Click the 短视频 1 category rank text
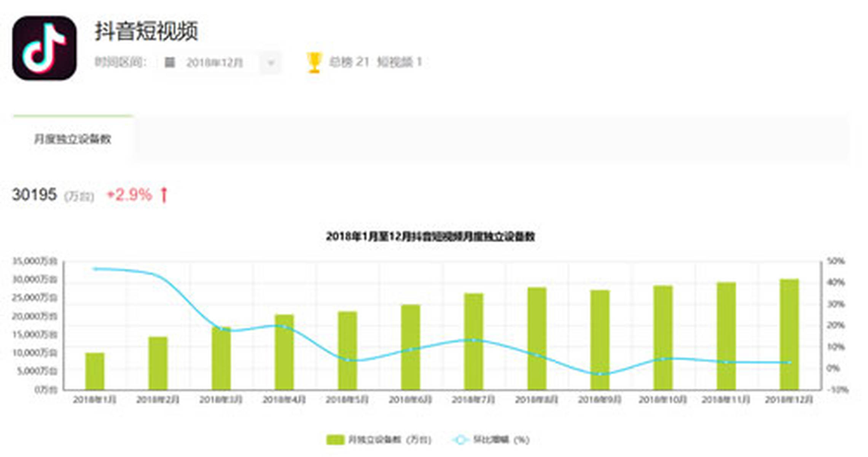Screen dimensions: 868x457 [x=400, y=62]
